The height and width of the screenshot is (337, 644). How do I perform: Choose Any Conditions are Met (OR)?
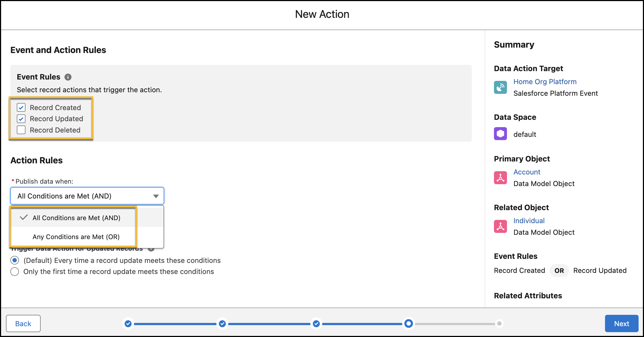[87, 237]
